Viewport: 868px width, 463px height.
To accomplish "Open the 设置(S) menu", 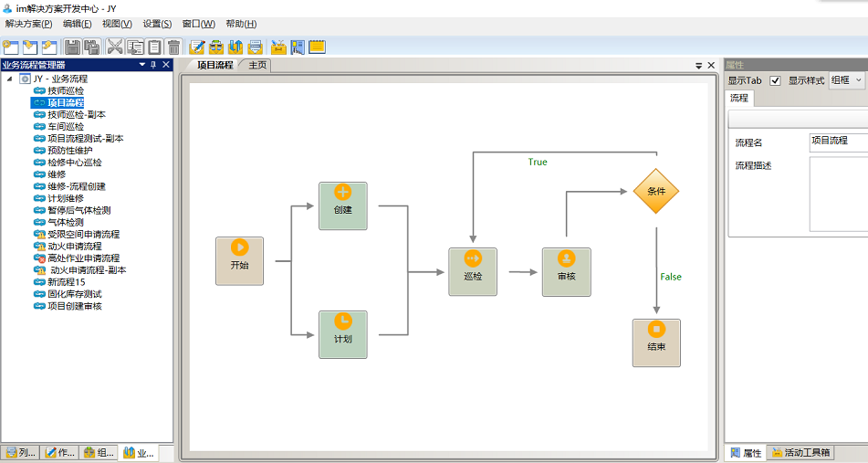I will (x=157, y=24).
